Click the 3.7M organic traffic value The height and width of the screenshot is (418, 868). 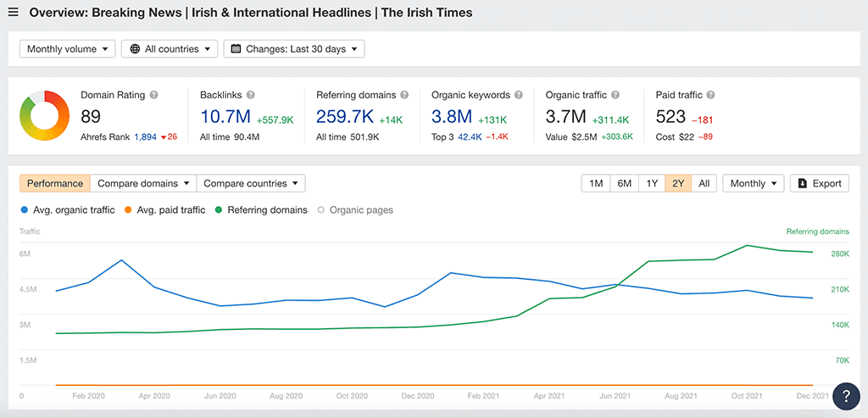[x=565, y=117]
